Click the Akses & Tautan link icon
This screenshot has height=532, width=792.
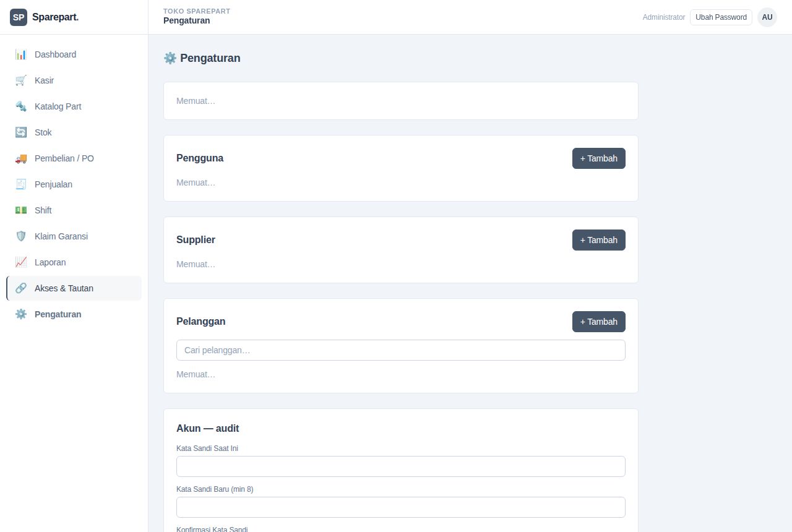pyautogui.click(x=21, y=288)
